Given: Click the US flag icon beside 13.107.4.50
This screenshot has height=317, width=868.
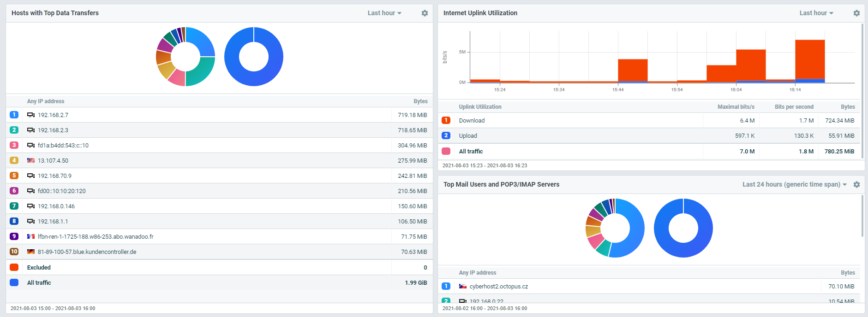Looking at the screenshot, I should [31, 161].
